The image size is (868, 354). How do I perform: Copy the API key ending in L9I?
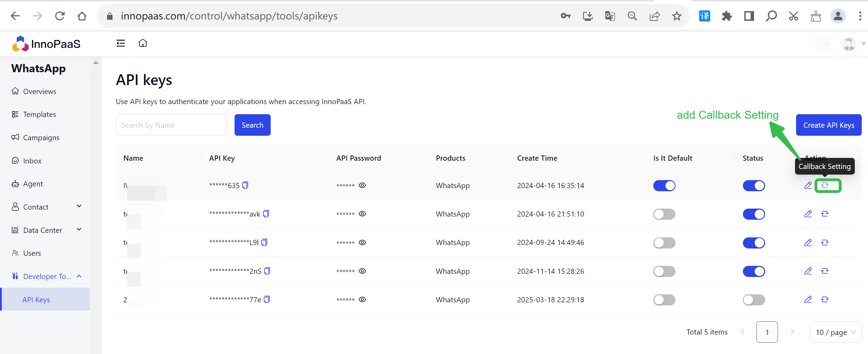coord(264,242)
